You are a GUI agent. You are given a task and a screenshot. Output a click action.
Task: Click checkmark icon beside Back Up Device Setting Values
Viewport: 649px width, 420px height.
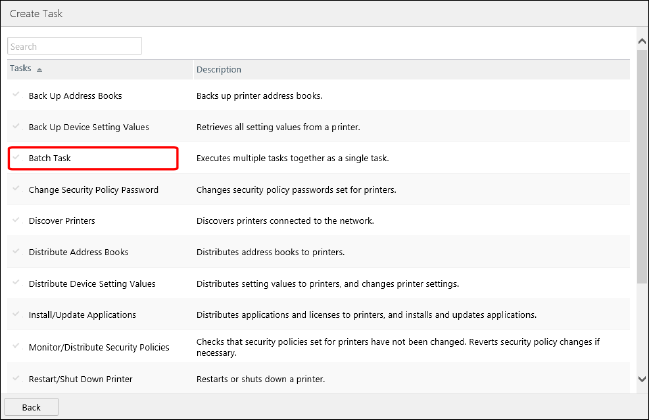pyautogui.click(x=15, y=127)
